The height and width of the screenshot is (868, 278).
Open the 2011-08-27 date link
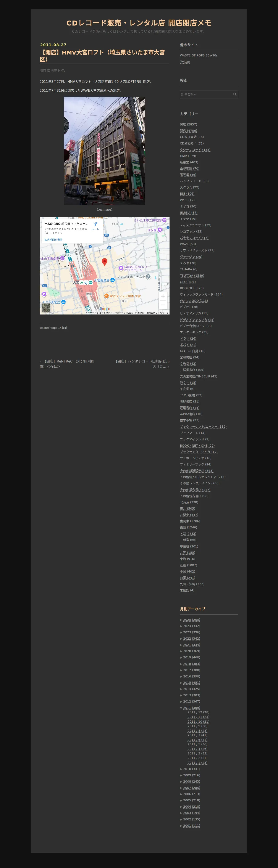[53, 45]
